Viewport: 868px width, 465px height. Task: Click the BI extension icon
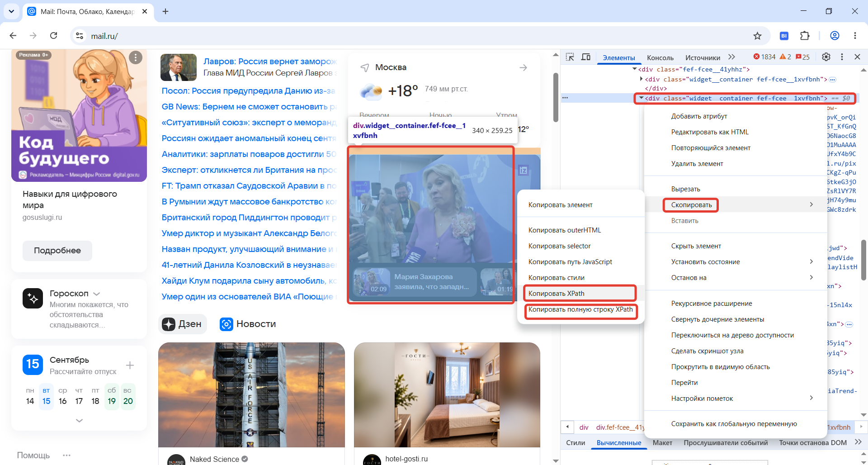(x=784, y=36)
